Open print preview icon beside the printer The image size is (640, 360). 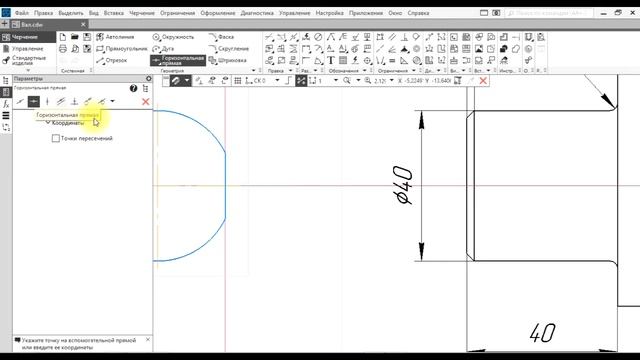pos(75,49)
